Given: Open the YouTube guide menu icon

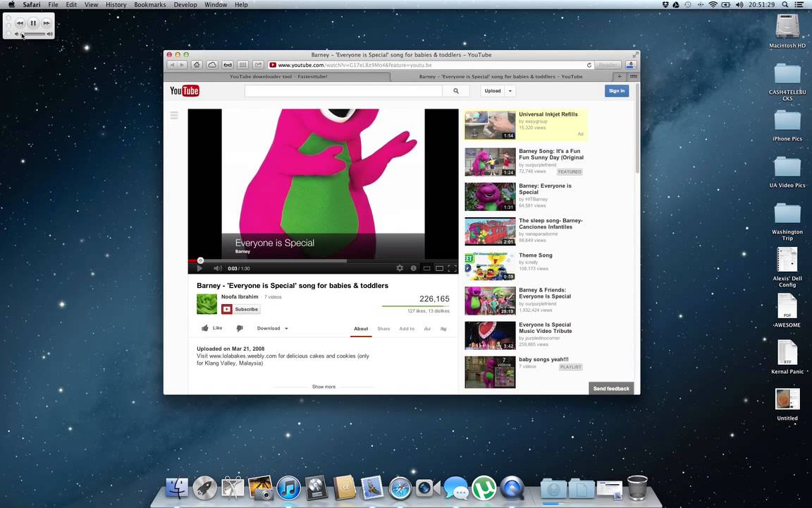Looking at the screenshot, I should pyautogui.click(x=174, y=115).
